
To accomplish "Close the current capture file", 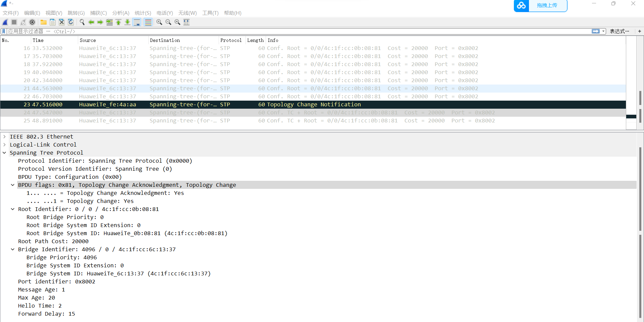I will coord(62,22).
